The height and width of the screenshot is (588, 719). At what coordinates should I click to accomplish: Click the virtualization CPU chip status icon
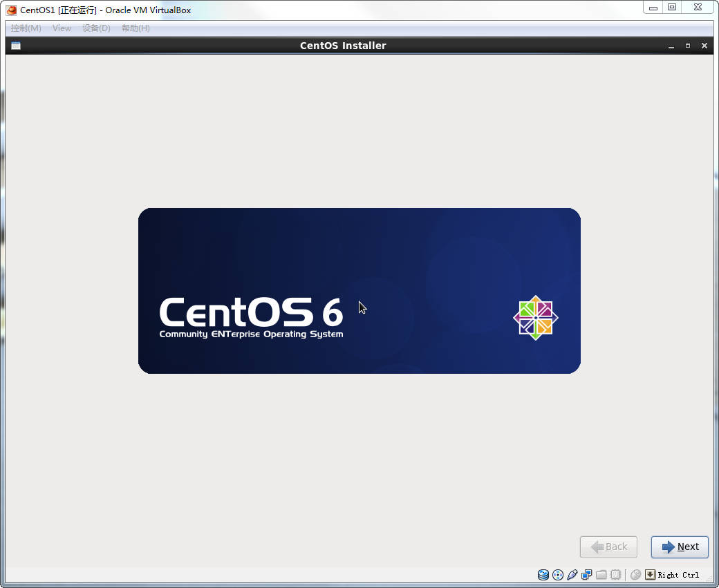[x=616, y=575]
